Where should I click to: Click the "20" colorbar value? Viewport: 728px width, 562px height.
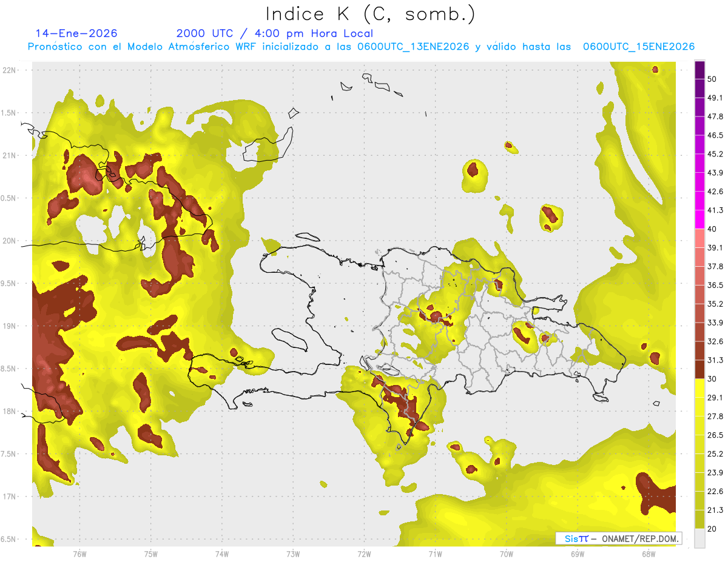[x=713, y=529]
